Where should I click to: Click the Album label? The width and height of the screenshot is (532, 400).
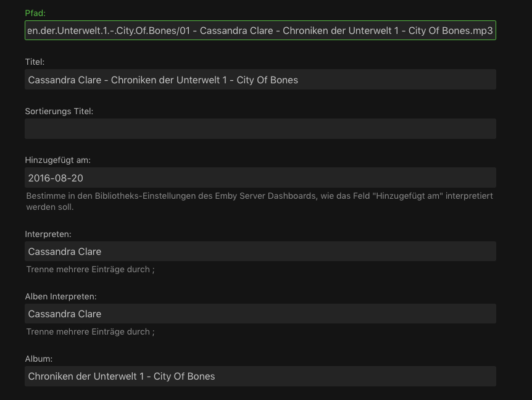[39, 359]
